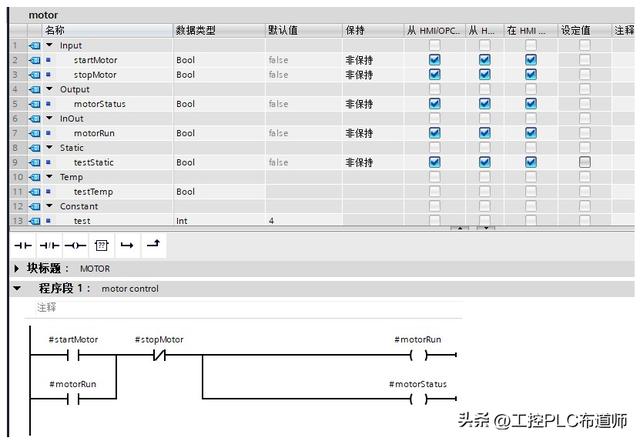Click the name column header

107,30
